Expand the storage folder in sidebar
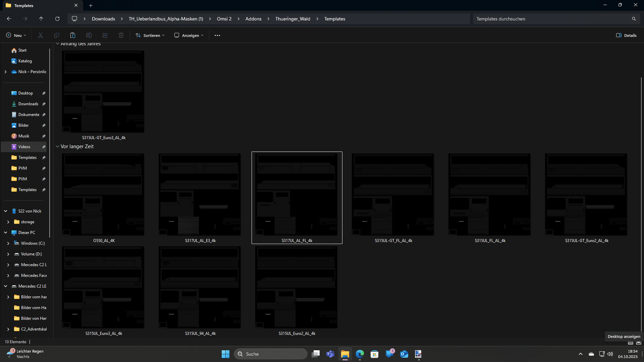This screenshot has width=644, height=362. click(x=8, y=222)
